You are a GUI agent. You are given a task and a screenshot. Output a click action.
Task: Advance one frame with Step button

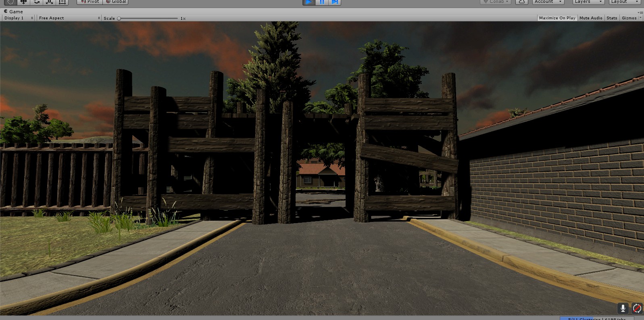(x=335, y=2)
